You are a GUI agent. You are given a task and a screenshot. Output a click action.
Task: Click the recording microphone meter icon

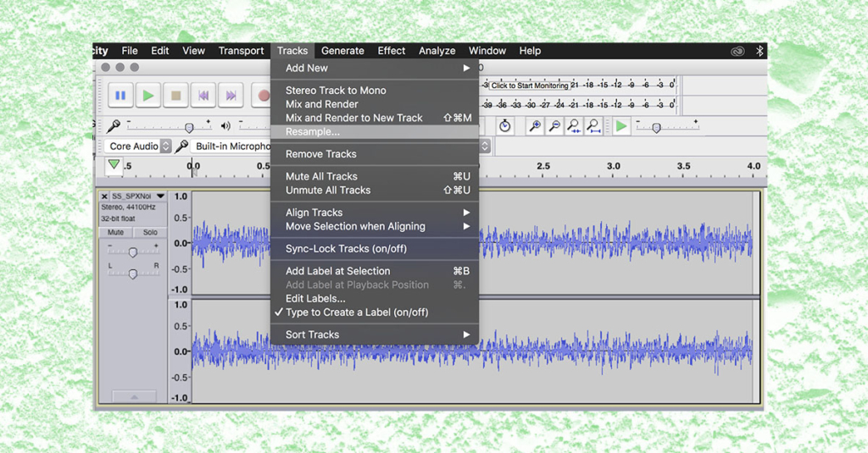[x=114, y=126]
